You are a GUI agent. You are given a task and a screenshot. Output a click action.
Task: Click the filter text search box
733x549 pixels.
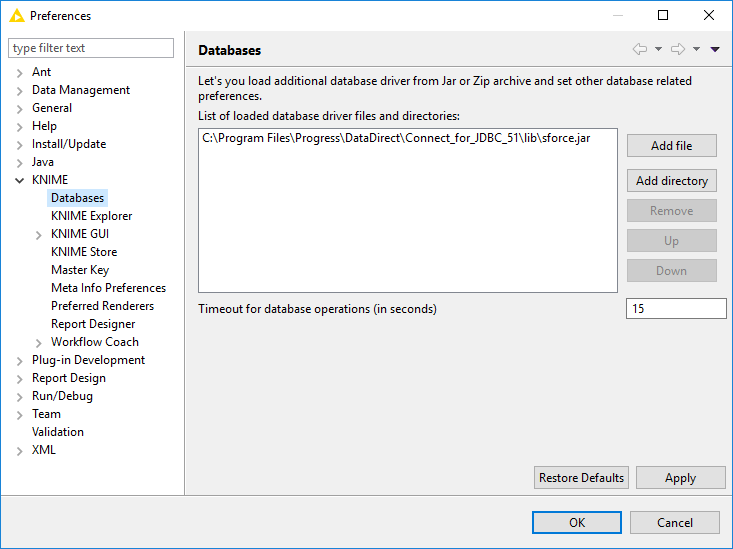coord(91,48)
